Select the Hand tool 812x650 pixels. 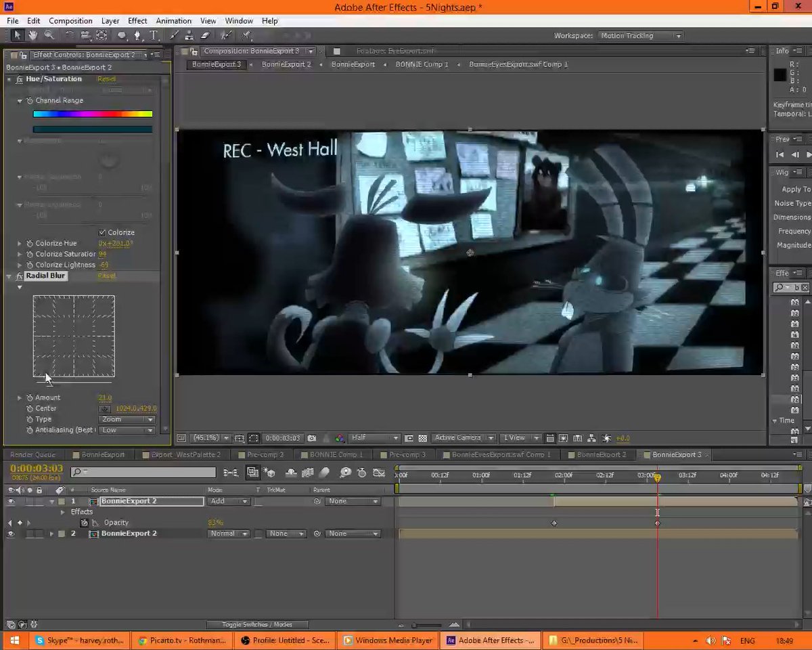[x=32, y=35]
